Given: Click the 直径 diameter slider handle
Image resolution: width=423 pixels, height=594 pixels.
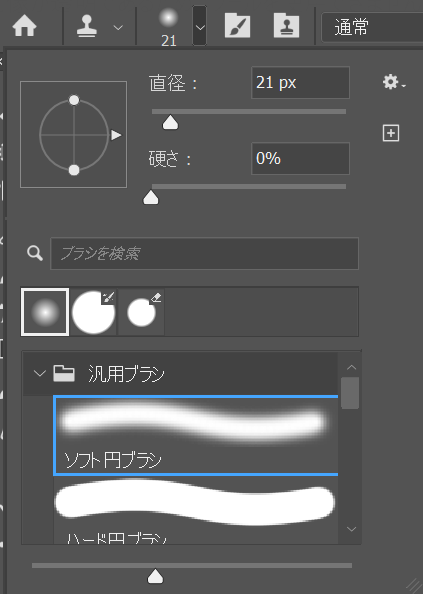Looking at the screenshot, I should tap(170, 122).
